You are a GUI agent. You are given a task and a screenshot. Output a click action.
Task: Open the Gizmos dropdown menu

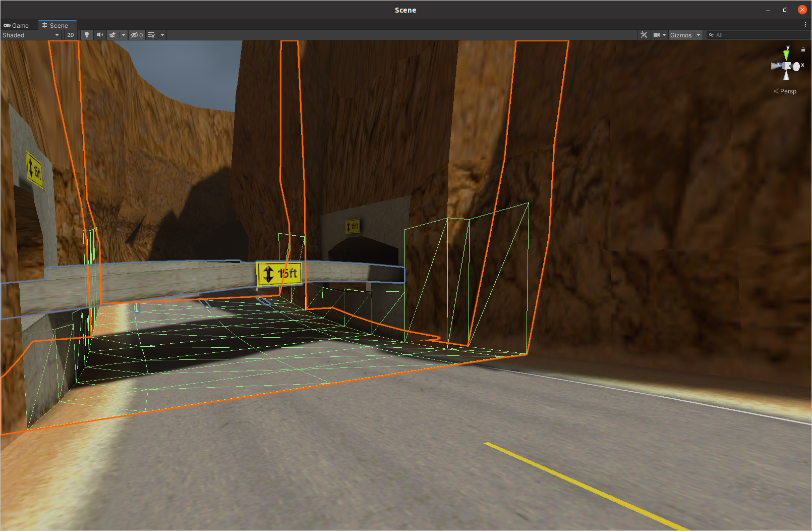point(699,34)
